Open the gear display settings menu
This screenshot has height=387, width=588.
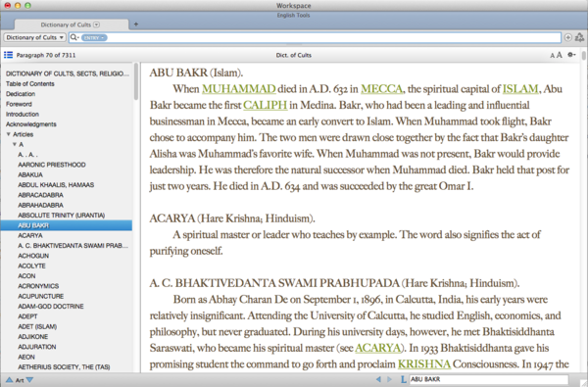(571, 55)
